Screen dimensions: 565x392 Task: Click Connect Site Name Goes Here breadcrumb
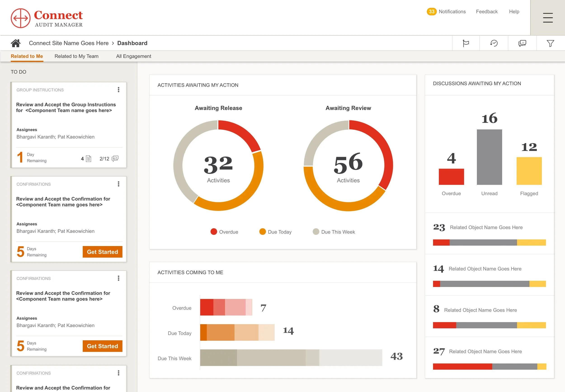[69, 43]
